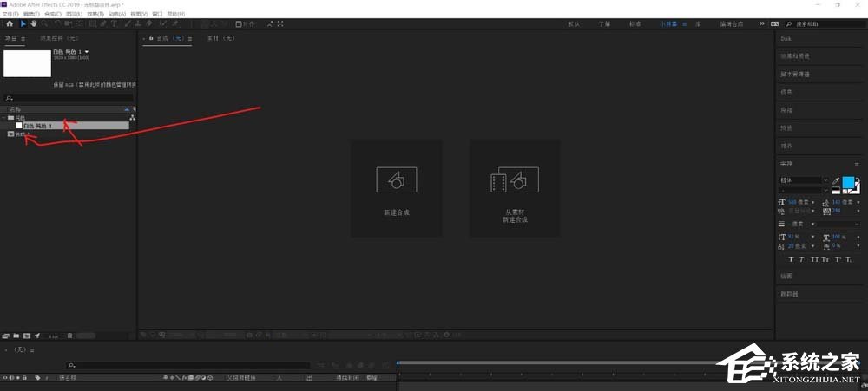Click the Project panel search field
This screenshot has width=868, height=391.
68,98
